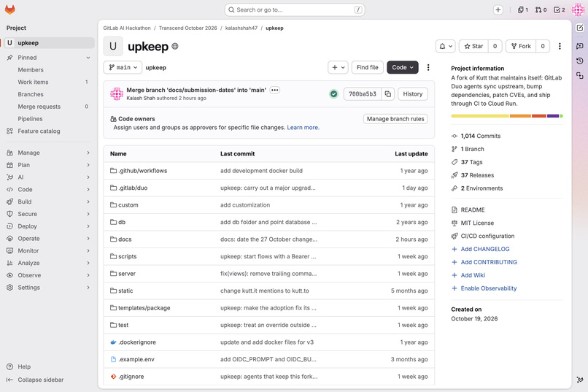Fork the upkeep project
Screen dimensions: 588x392
[x=521, y=46]
